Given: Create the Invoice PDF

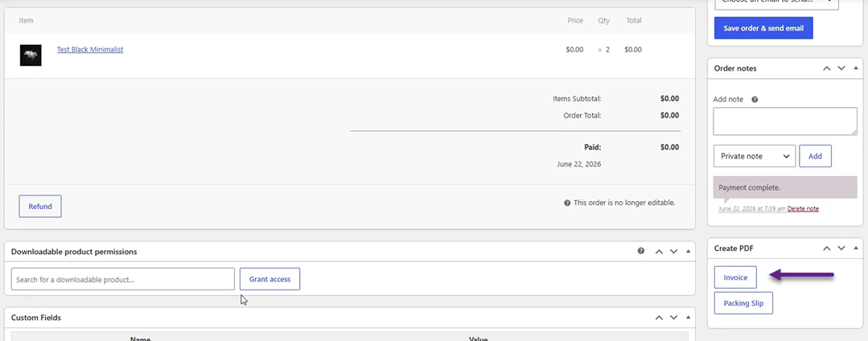Looking at the screenshot, I should (x=735, y=277).
